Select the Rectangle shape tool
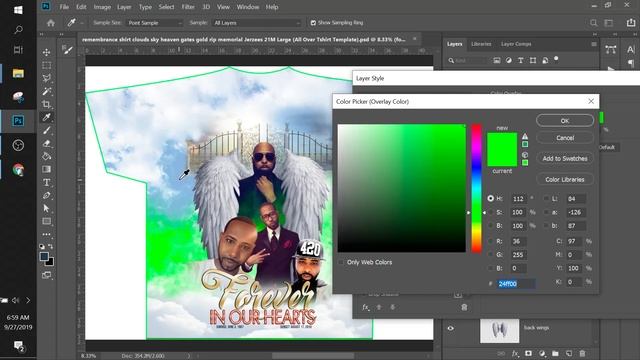This screenshot has width=640, height=360. tap(47, 222)
